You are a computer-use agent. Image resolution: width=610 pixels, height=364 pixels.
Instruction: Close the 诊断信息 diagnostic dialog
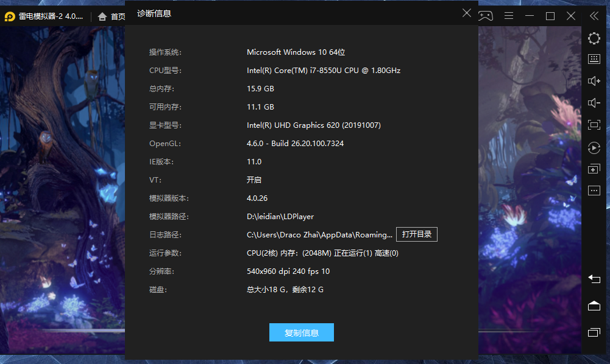467,13
